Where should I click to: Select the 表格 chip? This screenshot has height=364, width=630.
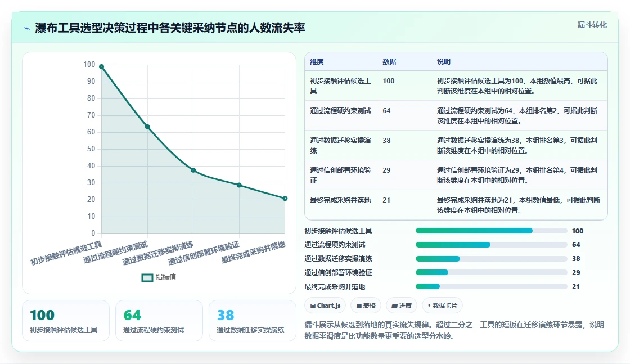point(366,305)
